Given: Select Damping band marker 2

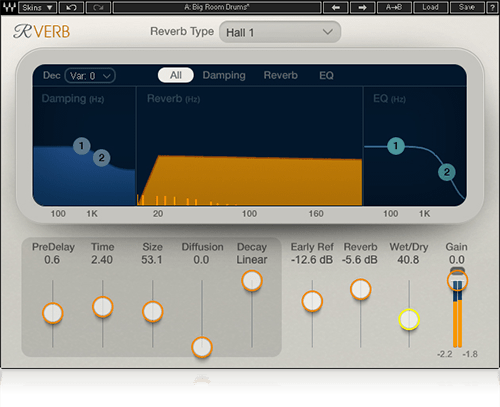Looking at the screenshot, I should pos(102,158).
